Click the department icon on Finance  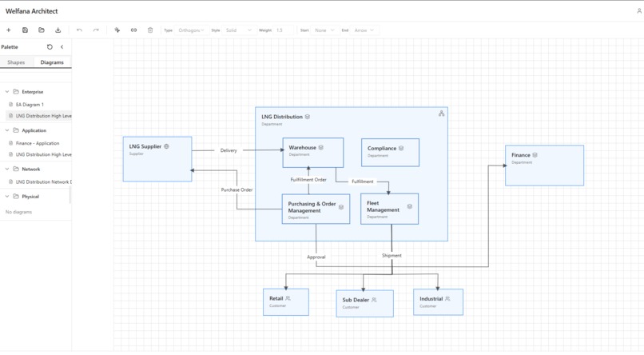pyautogui.click(x=535, y=155)
